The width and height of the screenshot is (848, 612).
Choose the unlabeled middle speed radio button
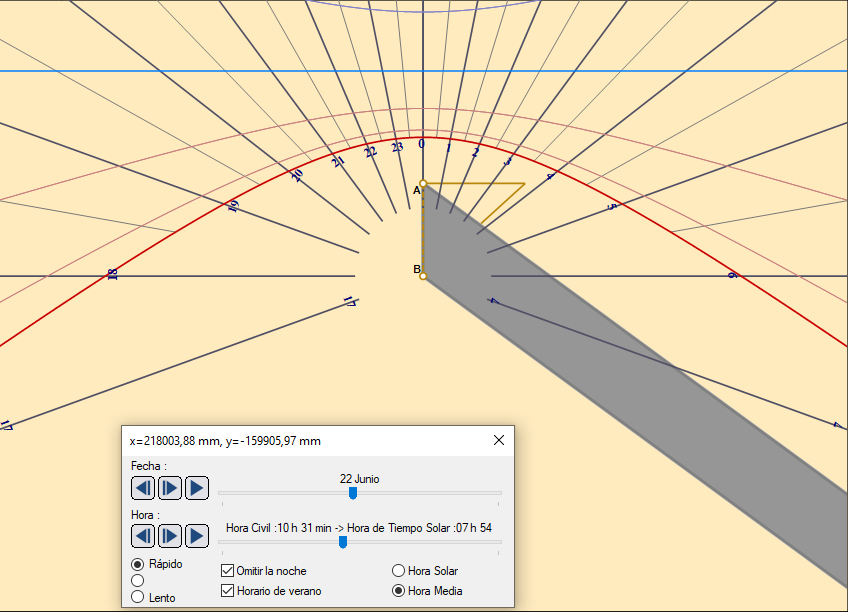(x=138, y=581)
